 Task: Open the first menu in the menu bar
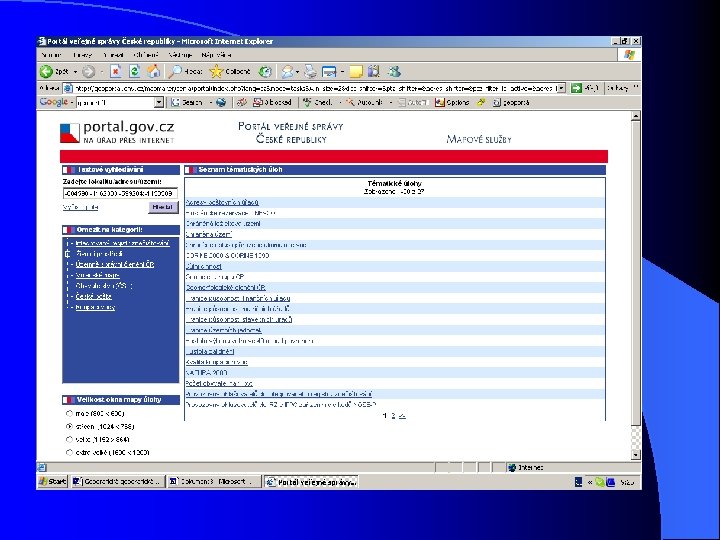pos(50,55)
